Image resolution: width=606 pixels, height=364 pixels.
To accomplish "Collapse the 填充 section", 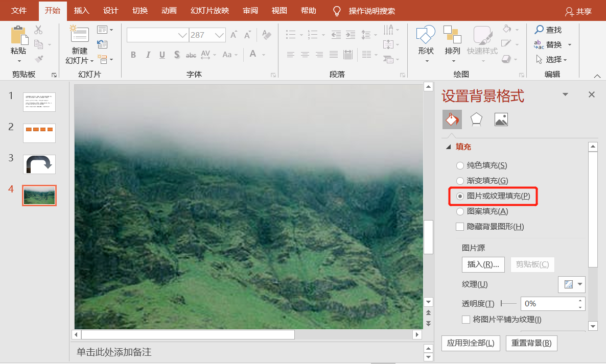I will point(449,147).
